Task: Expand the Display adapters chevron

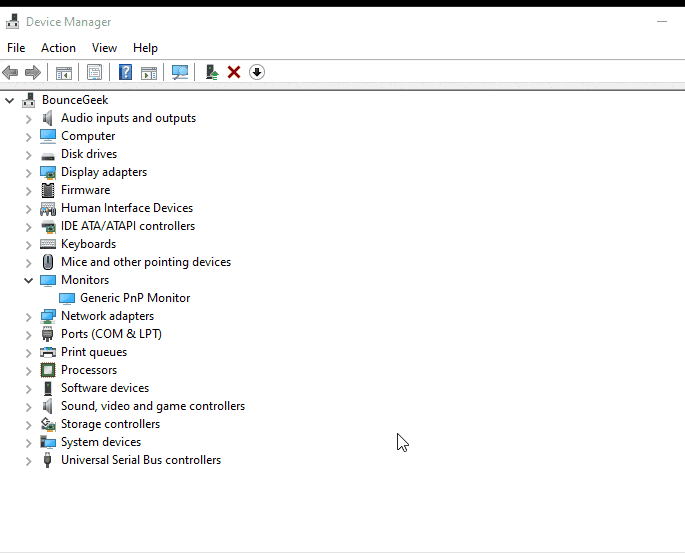Action: coord(28,173)
